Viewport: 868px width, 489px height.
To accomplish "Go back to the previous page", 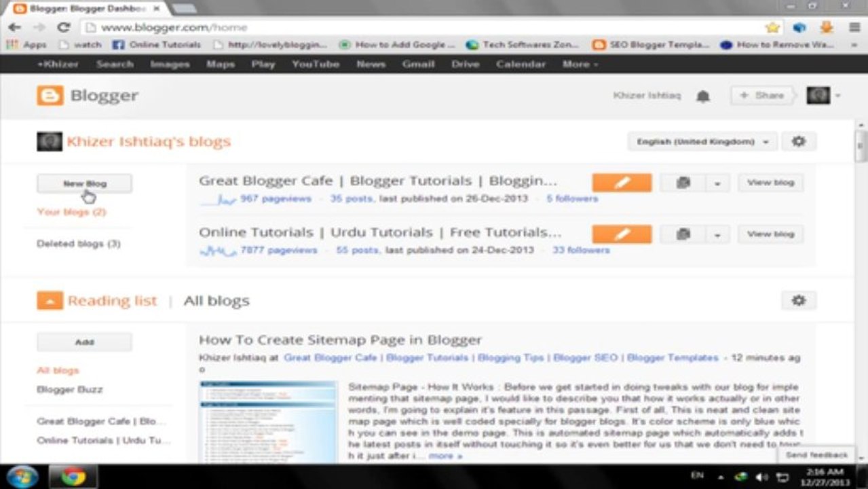I will (14, 27).
